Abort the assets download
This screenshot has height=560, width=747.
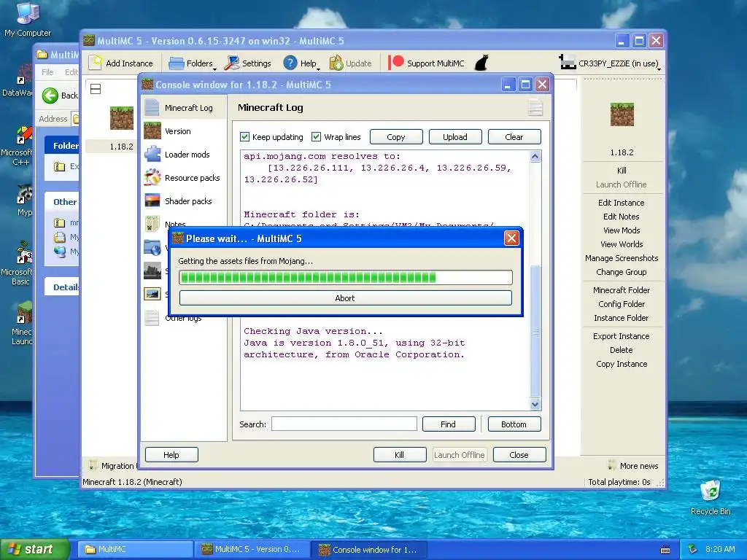tap(345, 298)
